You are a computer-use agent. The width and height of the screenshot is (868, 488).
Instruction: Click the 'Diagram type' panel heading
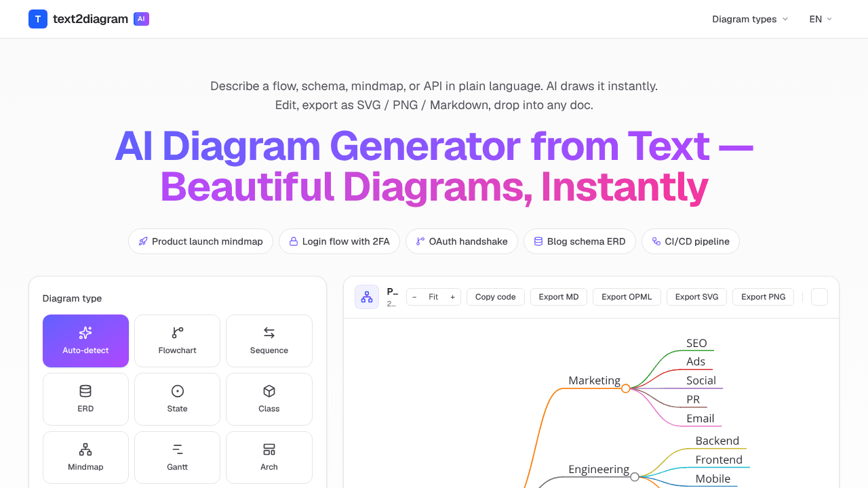(72, 298)
